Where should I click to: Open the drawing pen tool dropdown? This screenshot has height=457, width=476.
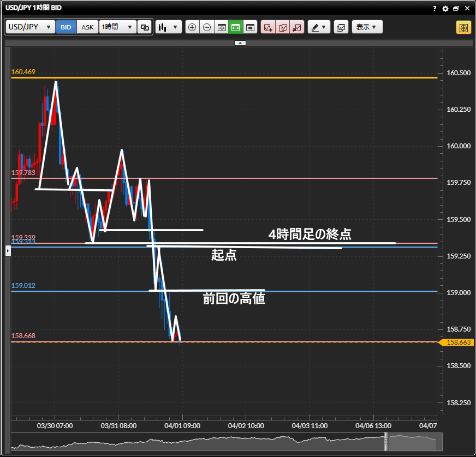tap(319, 27)
